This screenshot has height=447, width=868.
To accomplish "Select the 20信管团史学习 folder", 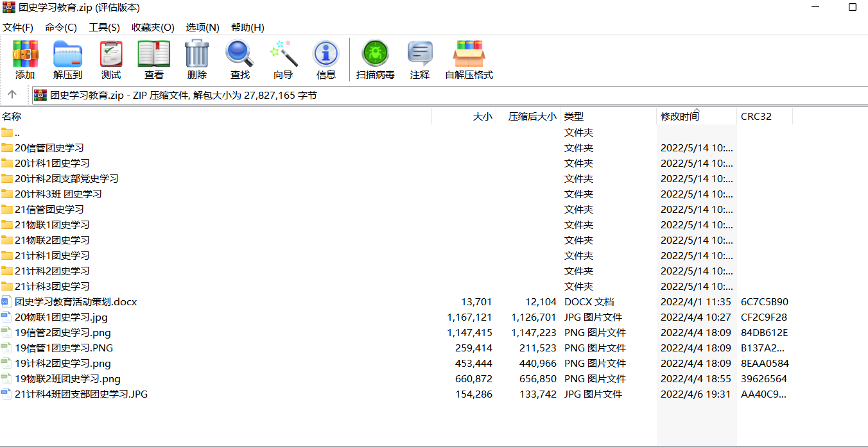I will pos(49,148).
